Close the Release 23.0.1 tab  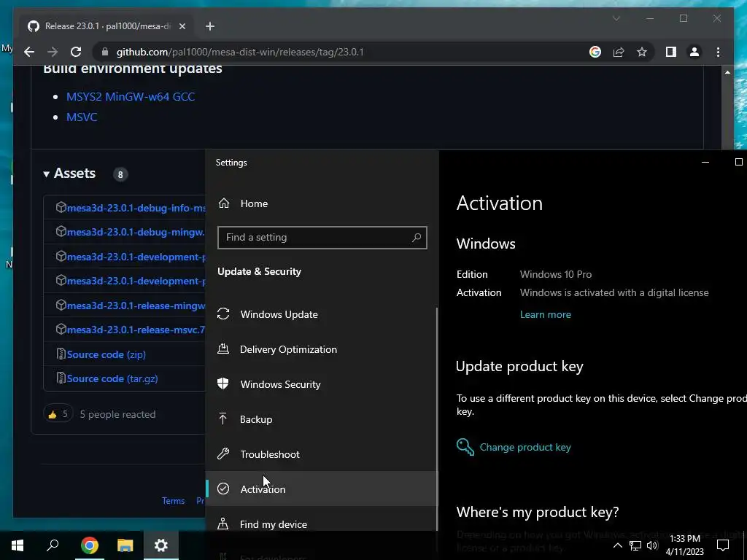click(182, 26)
